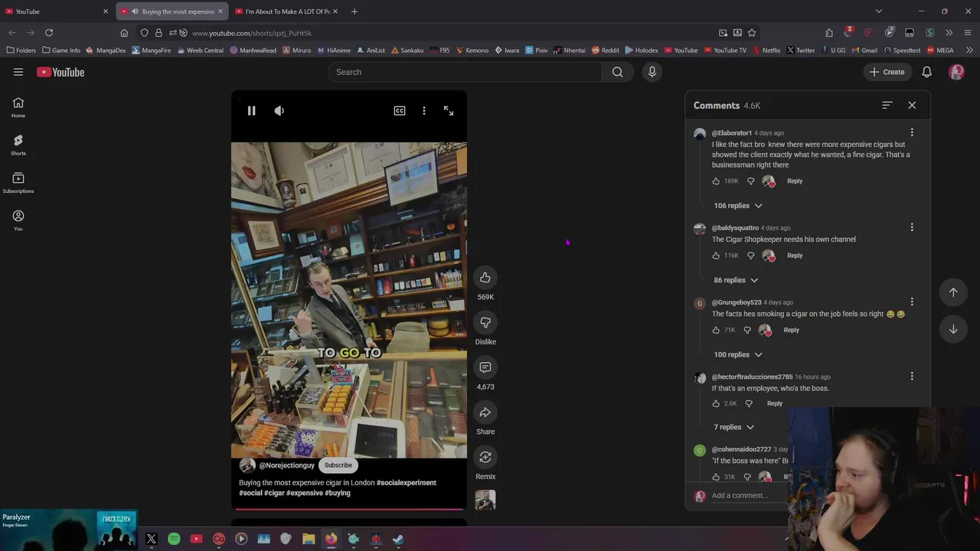The height and width of the screenshot is (551, 980).
Task: Open Shorts in the YouTube sidebar
Action: click(18, 145)
